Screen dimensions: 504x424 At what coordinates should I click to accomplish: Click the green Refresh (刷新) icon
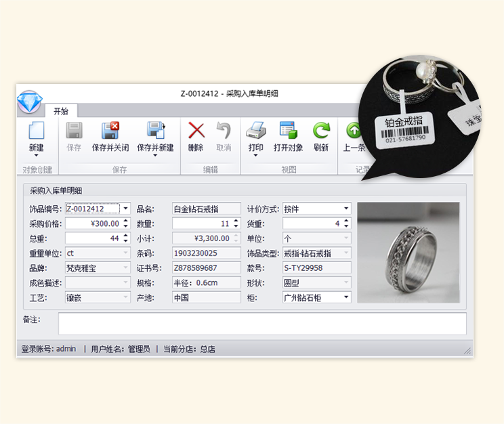pyautogui.click(x=321, y=131)
